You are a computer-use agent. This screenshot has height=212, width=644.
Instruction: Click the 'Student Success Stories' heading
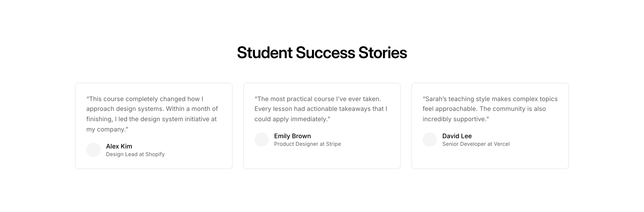322,53
